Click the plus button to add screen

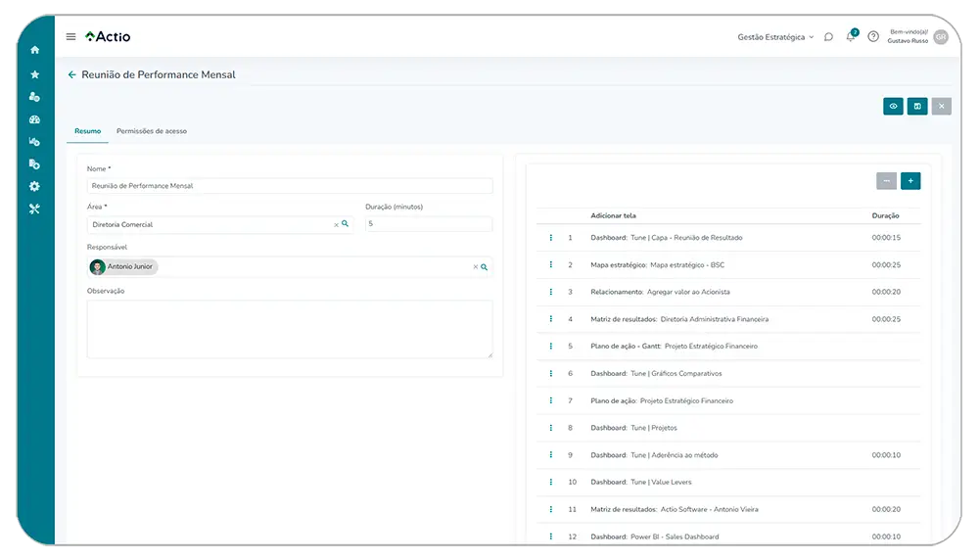click(910, 181)
